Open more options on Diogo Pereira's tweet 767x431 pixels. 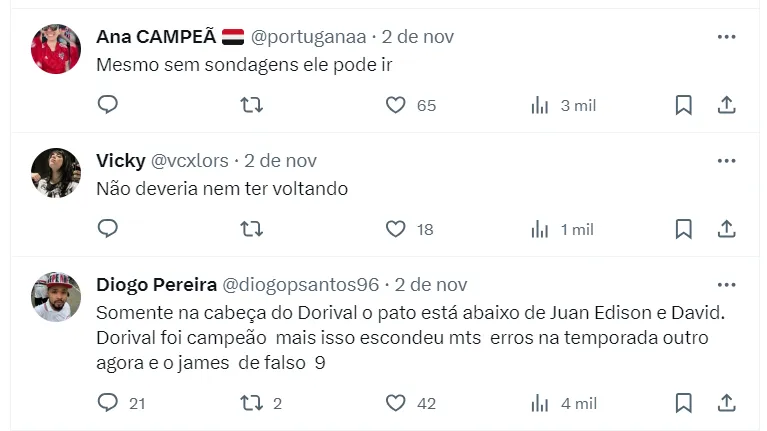pyautogui.click(x=727, y=285)
